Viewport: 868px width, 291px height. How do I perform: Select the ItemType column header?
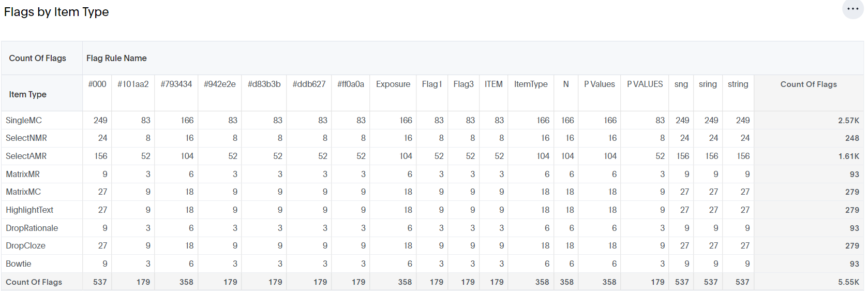click(x=531, y=84)
